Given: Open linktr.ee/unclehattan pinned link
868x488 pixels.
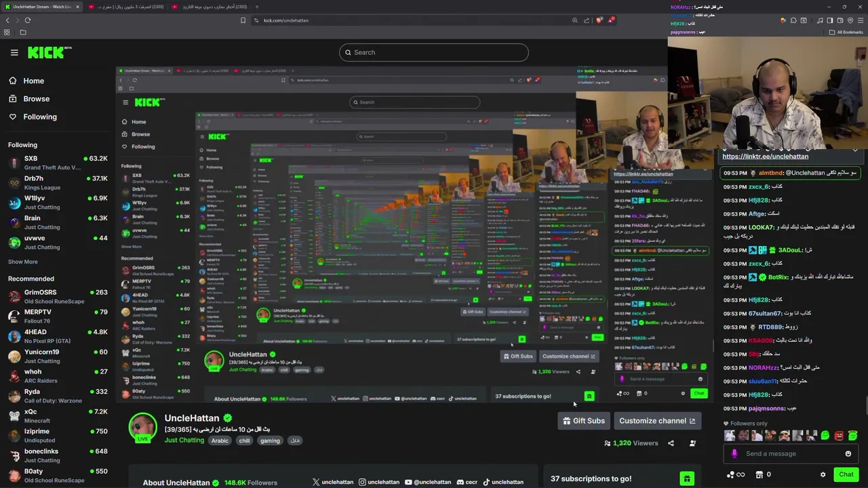Looking at the screenshot, I should [765, 157].
